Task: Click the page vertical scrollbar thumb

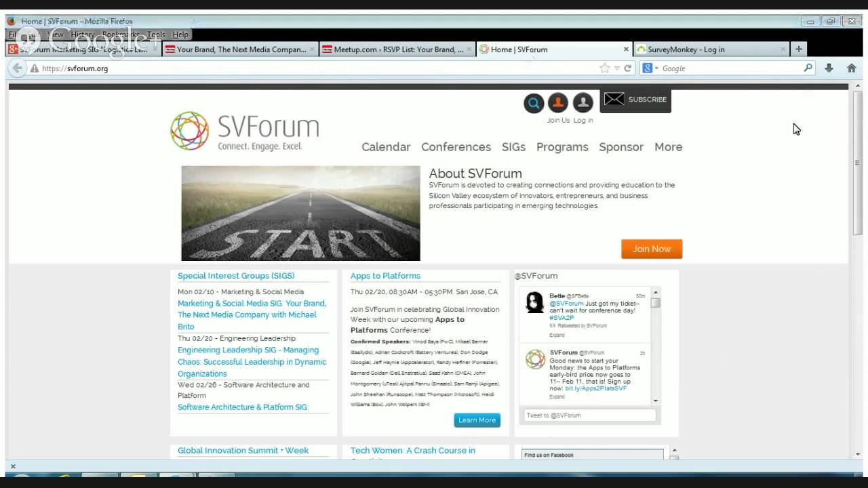Action: (x=857, y=163)
